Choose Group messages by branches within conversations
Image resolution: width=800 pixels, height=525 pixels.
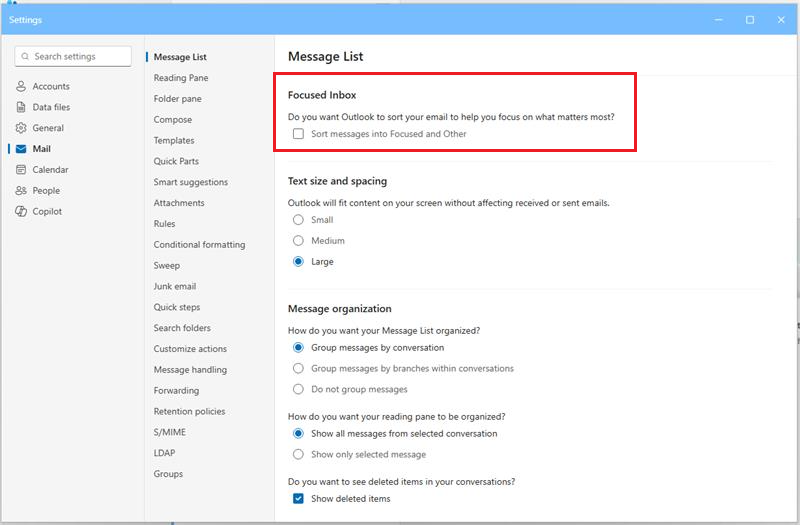298,368
